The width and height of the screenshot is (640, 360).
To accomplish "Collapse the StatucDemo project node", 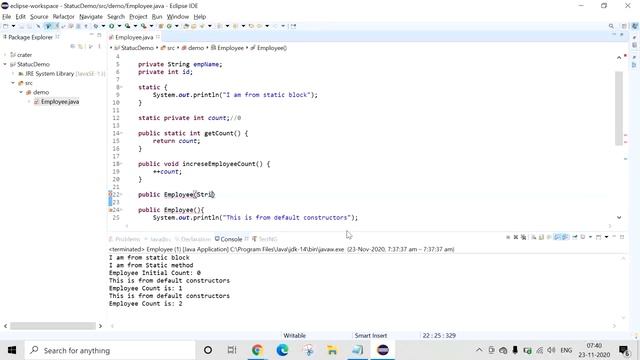I will 5,64.
